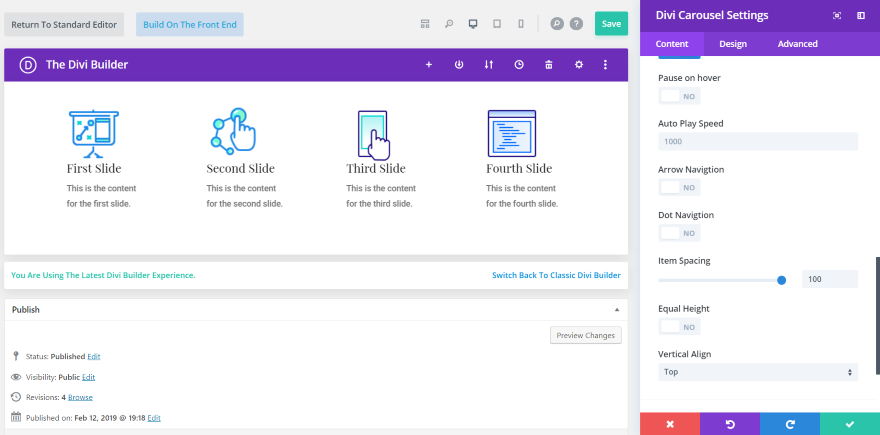Open the help question mark icon
The height and width of the screenshot is (435, 880).
coord(576,24)
